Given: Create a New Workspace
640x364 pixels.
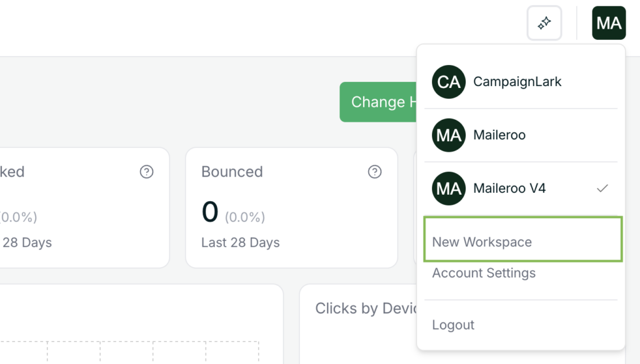Looking at the screenshot, I should (482, 242).
